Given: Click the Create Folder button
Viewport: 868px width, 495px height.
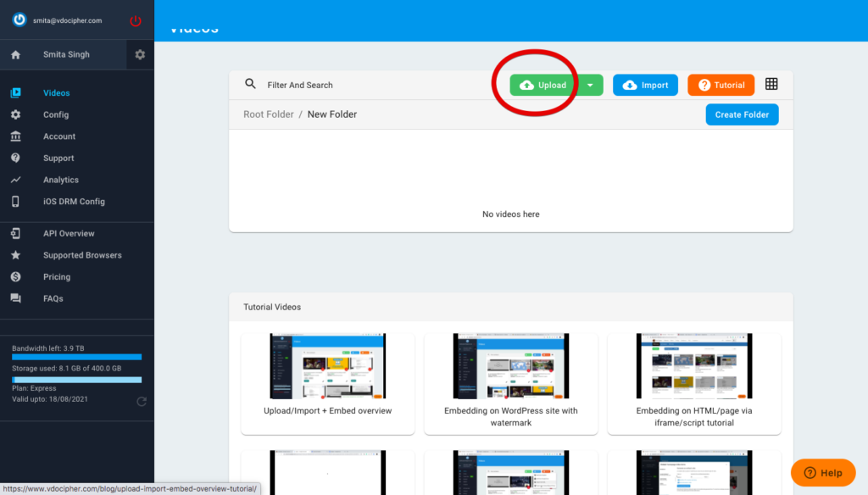Looking at the screenshot, I should click(x=742, y=114).
